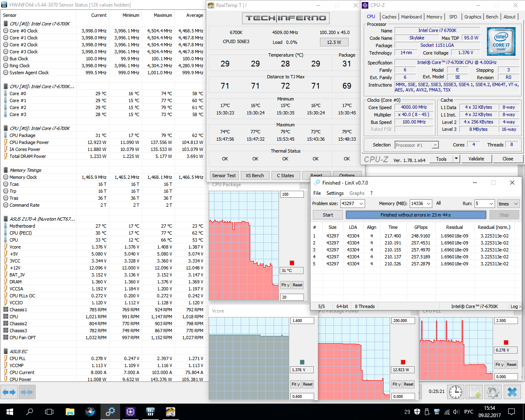
Task: Click Sensor Test in RealTemp
Action: pyautogui.click(x=224, y=176)
